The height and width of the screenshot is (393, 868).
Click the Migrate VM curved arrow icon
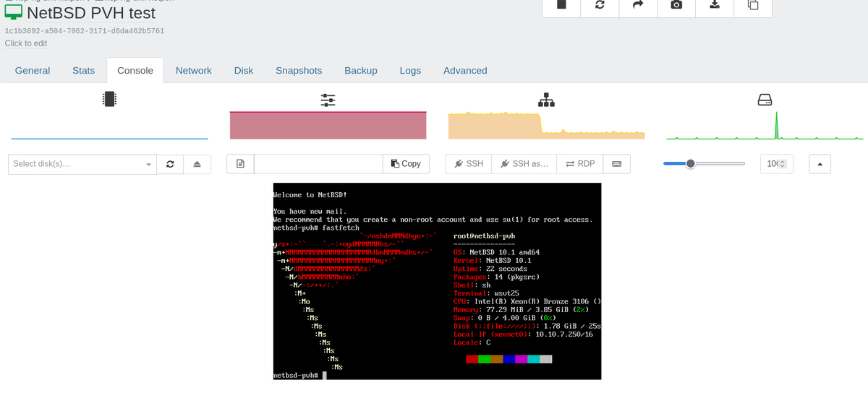pyautogui.click(x=638, y=4)
